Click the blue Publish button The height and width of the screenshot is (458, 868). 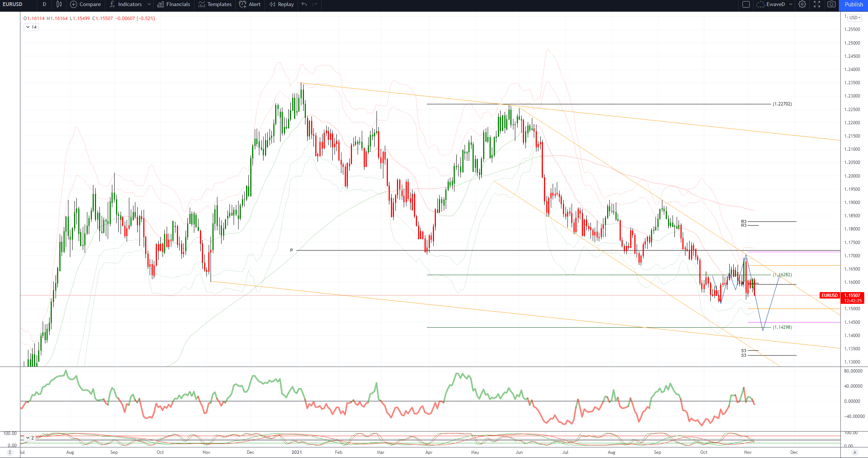point(854,5)
